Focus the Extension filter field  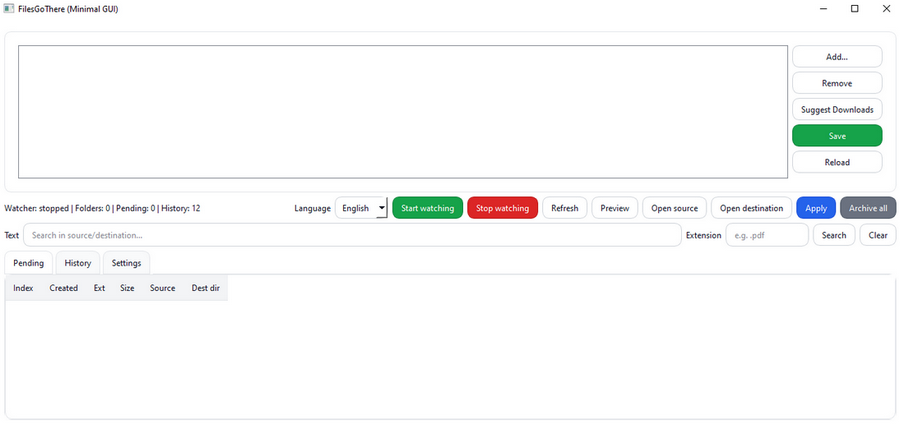(767, 235)
